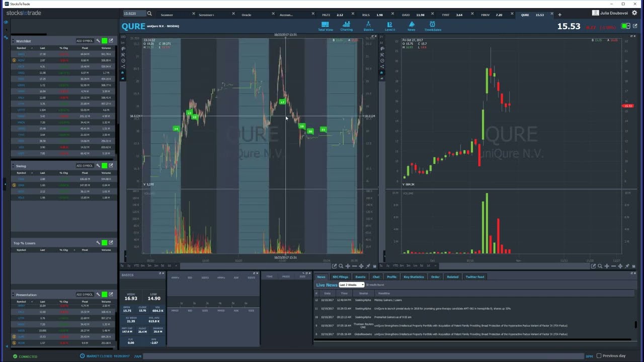The width and height of the screenshot is (644, 362).
Task: Pop out the Presentation panel
Action: tap(111, 295)
